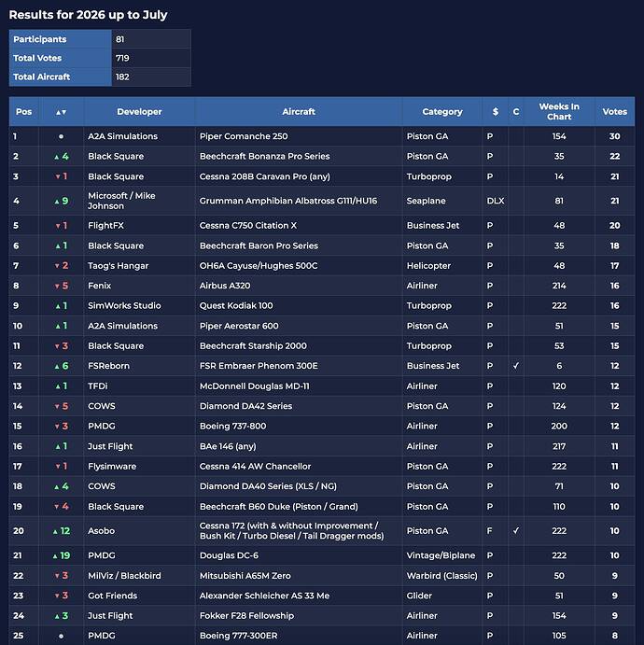Click up 9 indicator for Grumman Albatross row
The width and height of the screenshot is (644, 645).
tap(62, 201)
